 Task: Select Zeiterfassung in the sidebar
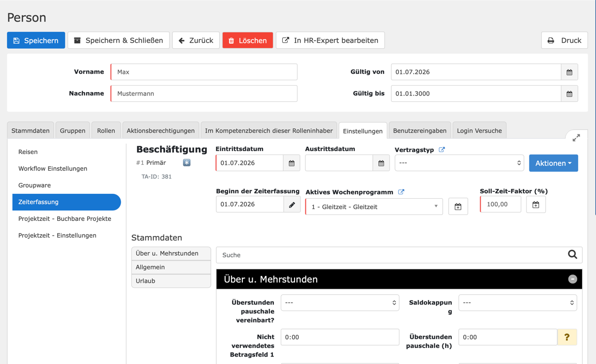pos(66,202)
